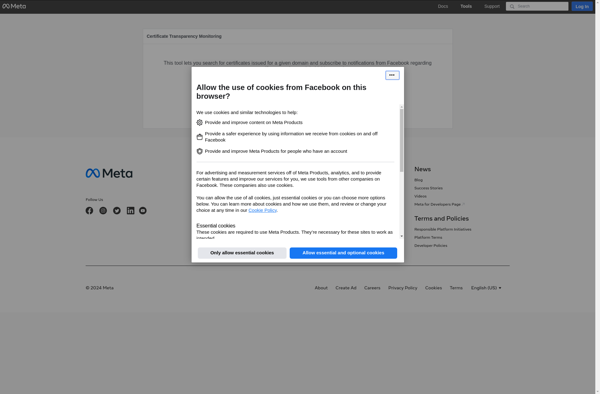Open the Videos link under News

click(420, 196)
